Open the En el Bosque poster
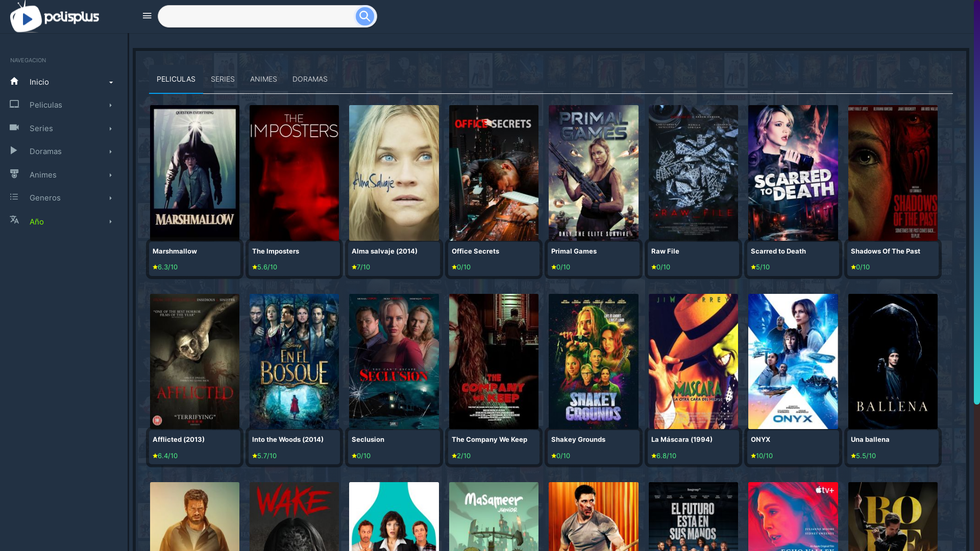 tap(294, 361)
